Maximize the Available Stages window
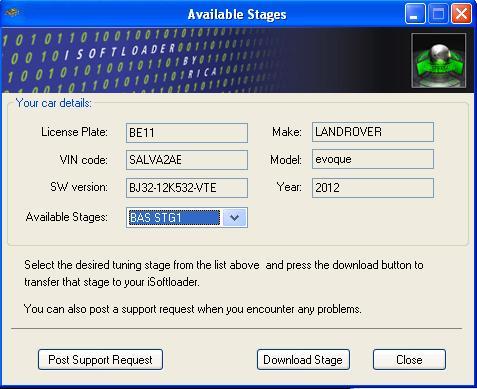The height and width of the screenshot is (389, 477). click(x=438, y=14)
